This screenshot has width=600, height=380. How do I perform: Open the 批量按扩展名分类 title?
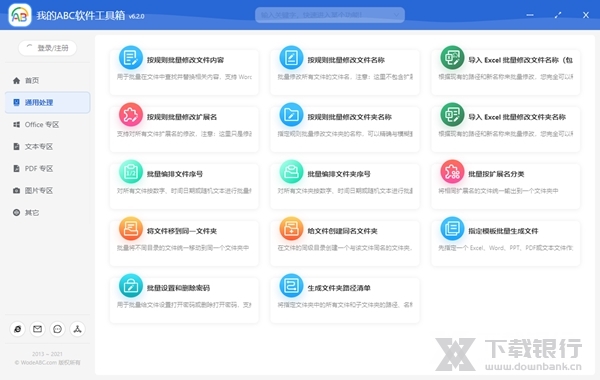click(x=496, y=174)
